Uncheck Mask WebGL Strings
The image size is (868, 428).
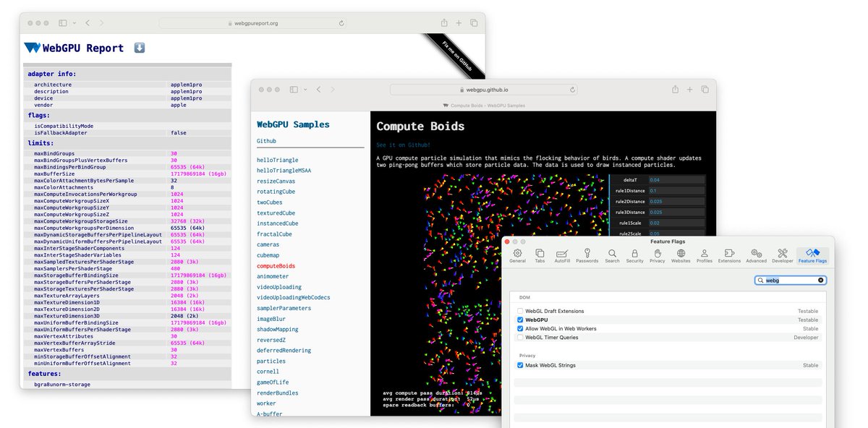pyautogui.click(x=520, y=365)
